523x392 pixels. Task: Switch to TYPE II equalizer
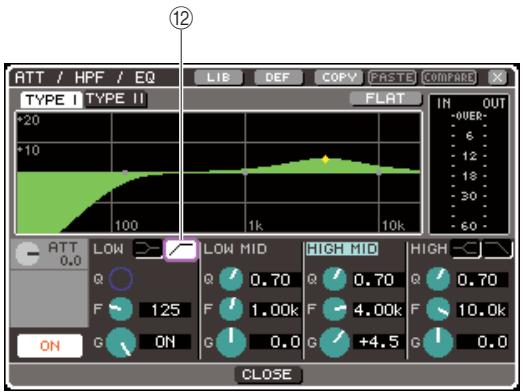pos(115,99)
